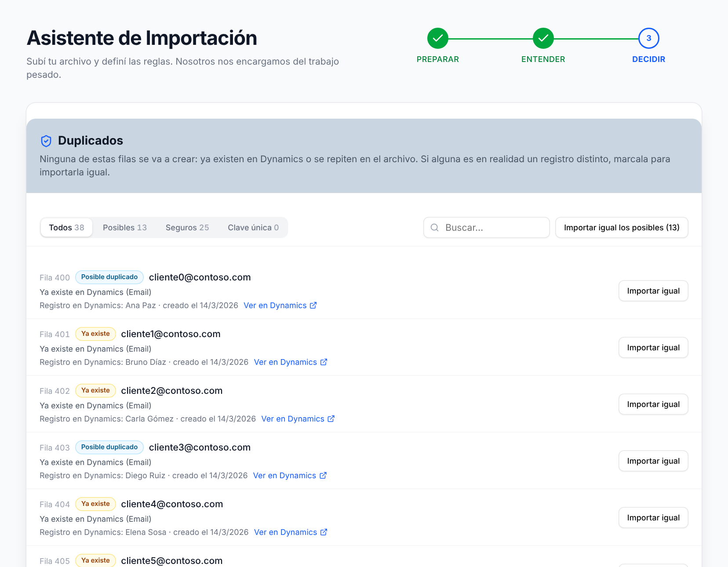Click Importar igual los posibles (13)

click(x=622, y=228)
